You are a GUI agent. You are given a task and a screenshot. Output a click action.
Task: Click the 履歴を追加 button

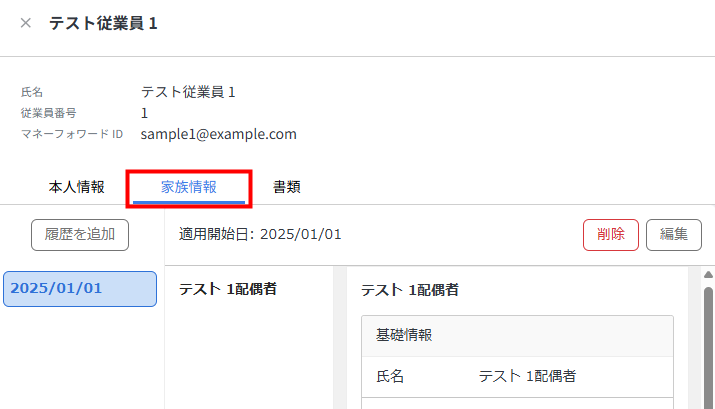pos(80,235)
